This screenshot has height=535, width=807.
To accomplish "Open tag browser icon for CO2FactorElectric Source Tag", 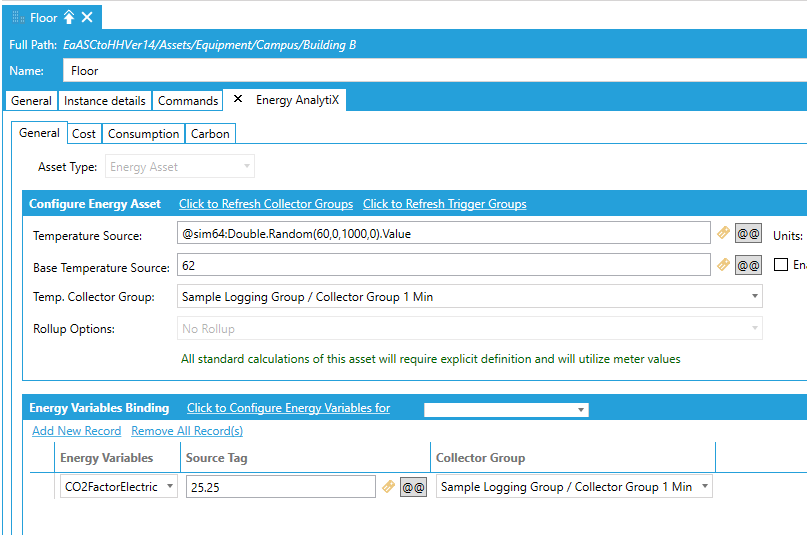I will coord(388,486).
